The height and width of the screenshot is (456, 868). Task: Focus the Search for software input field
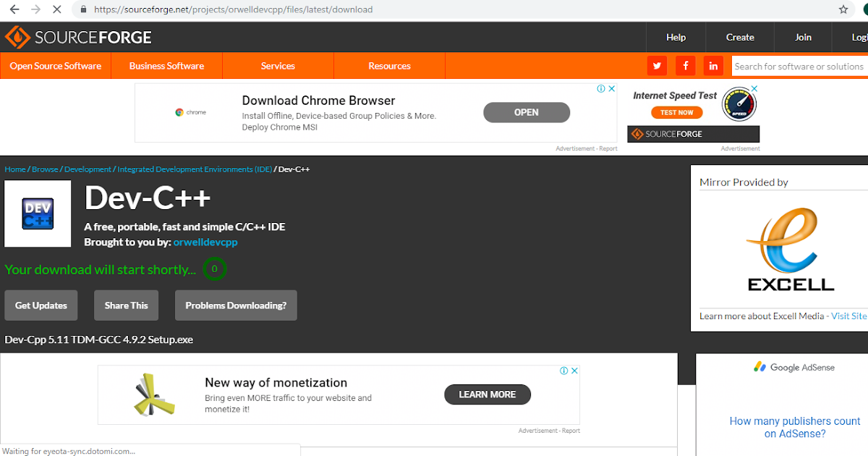click(x=799, y=66)
